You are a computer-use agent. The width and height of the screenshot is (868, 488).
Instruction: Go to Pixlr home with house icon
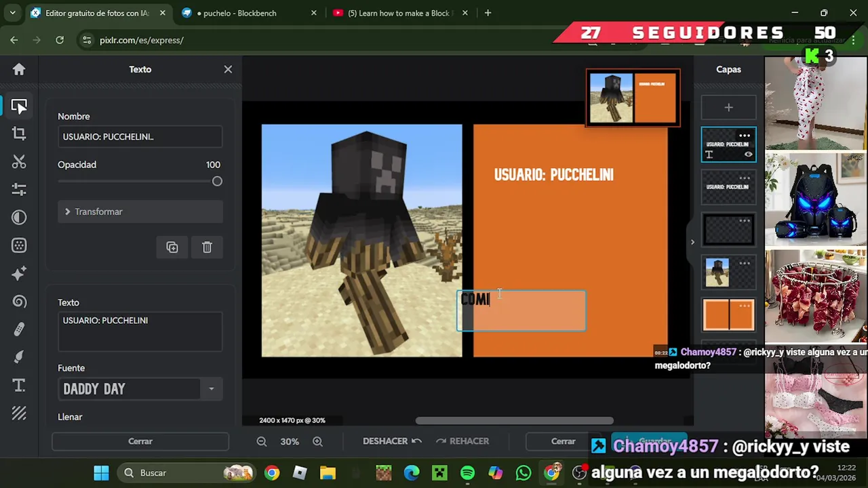[19, 69]
